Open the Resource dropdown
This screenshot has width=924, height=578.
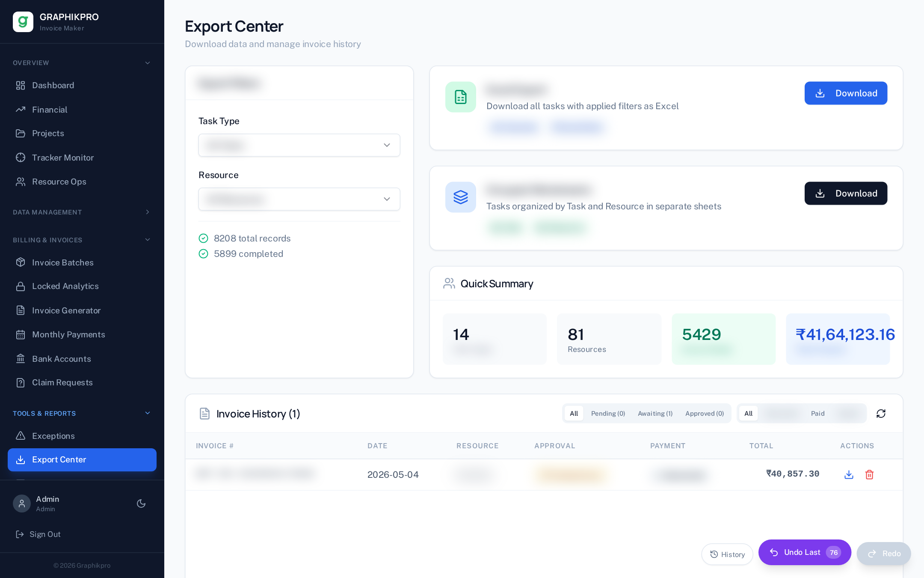299,199
